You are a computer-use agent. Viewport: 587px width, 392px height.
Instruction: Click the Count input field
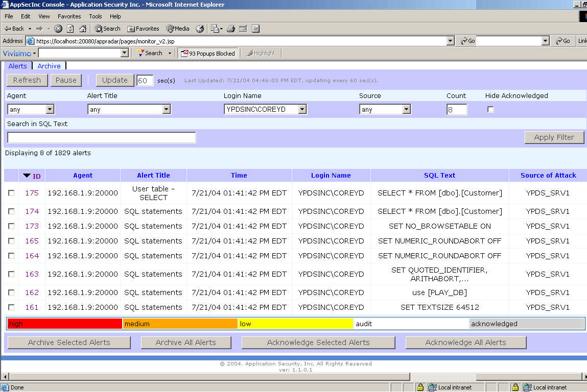tap(457, 110)
